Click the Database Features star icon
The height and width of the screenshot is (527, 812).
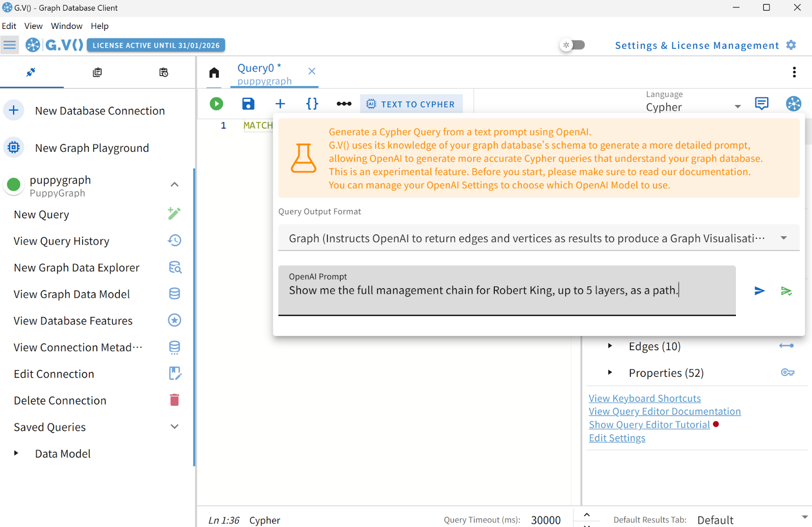point(175,320)
